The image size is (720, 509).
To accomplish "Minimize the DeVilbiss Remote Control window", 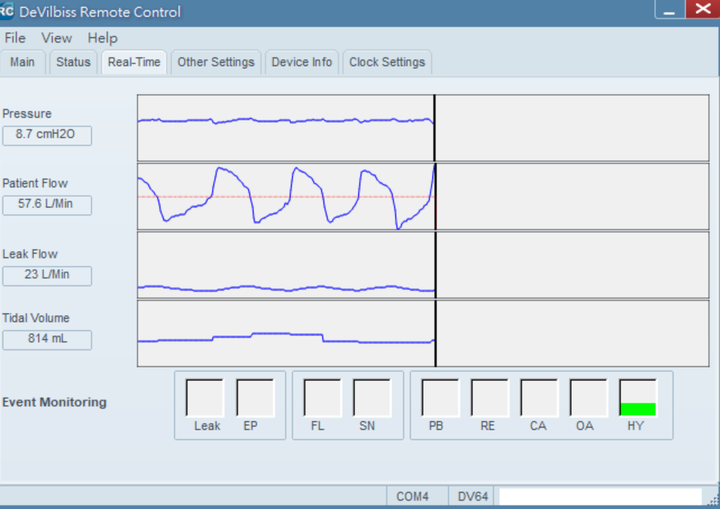I will point(669,10).
